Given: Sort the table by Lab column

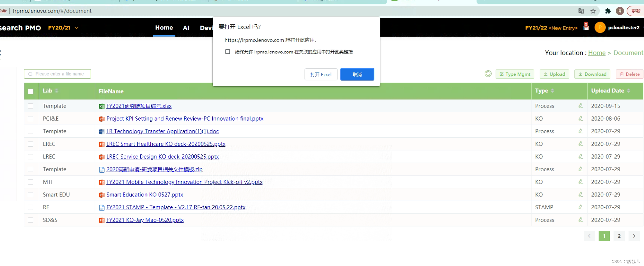Looking at the screenshot, I should pos(57,91).
